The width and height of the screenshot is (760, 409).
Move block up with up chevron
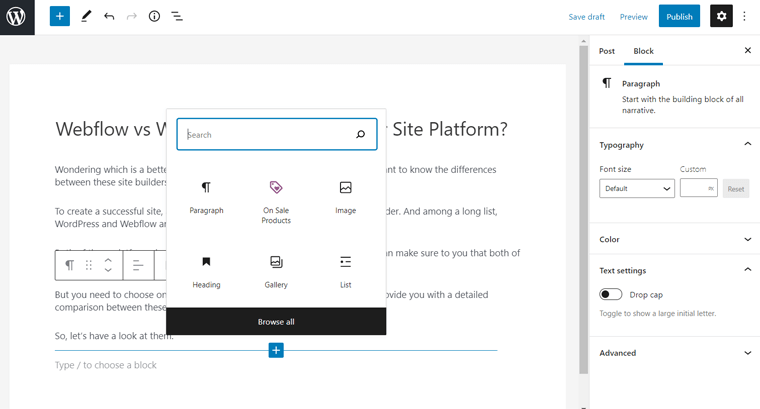click(108, 260)
